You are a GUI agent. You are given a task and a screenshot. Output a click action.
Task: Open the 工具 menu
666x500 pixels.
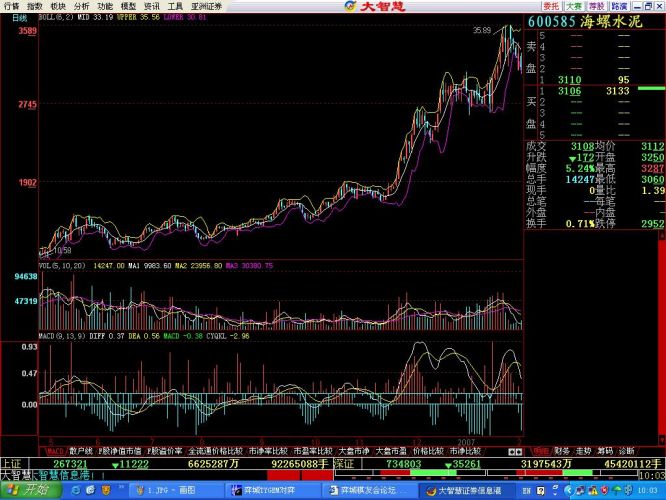pyautogui.click(x=175, y=6)
